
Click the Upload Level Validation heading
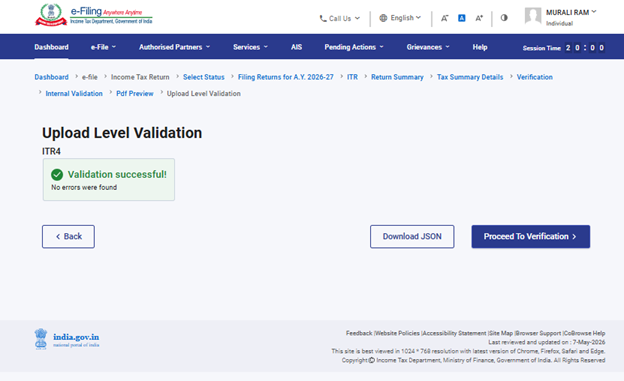pyautogui.click(x=122, y=133)
